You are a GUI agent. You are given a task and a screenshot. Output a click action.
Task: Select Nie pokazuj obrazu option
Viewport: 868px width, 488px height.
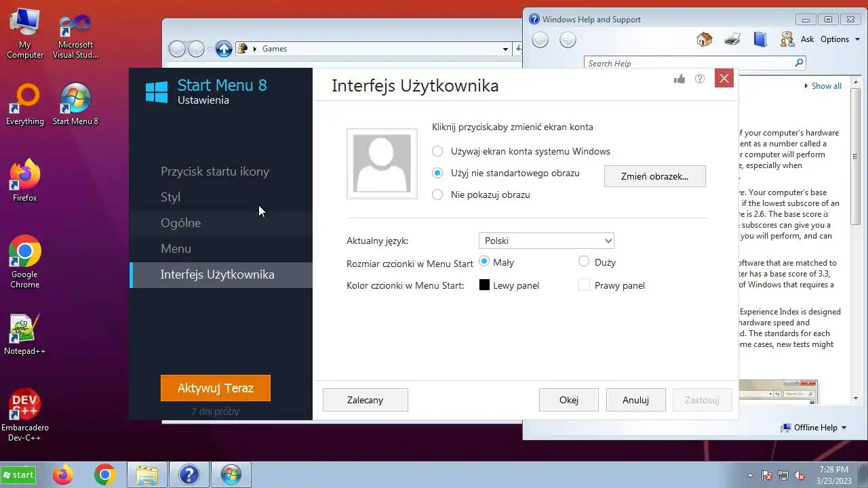click(x=437, y=195)
